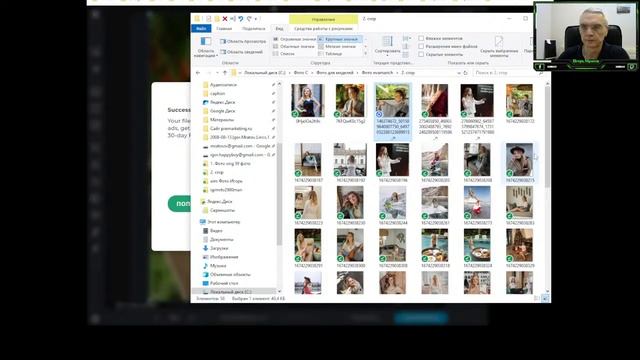The image size is (640, 360).
Task: Select Крупные значки layout
Action: (339, 39)
